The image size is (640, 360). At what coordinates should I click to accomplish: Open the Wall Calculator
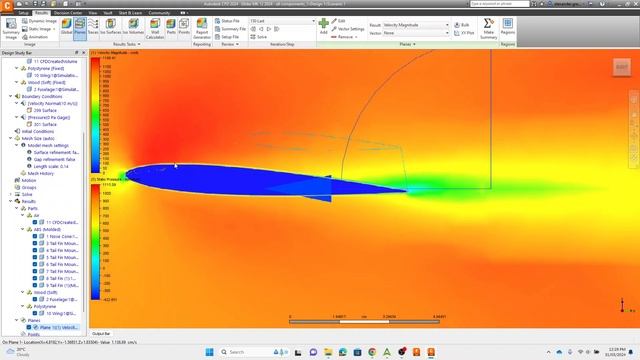tap(155, 29)
